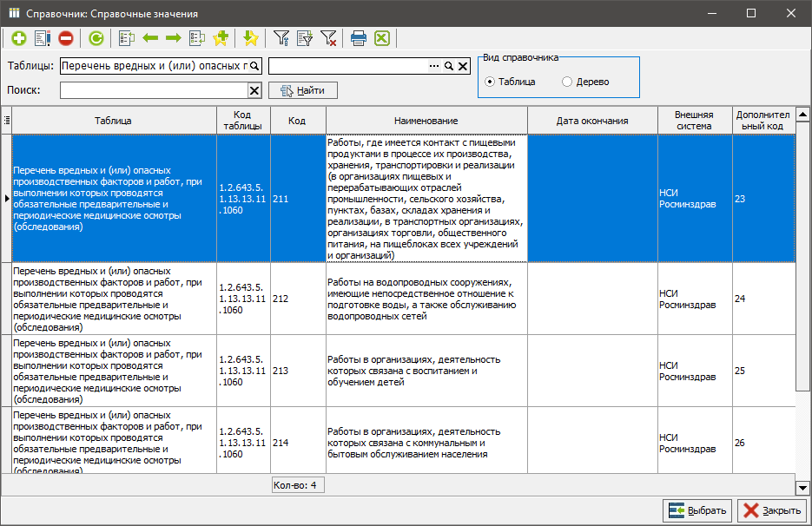The height and width of the screenshot is (526, 812).
Task: Print the table with printer icon
Action: click(359, 38)
